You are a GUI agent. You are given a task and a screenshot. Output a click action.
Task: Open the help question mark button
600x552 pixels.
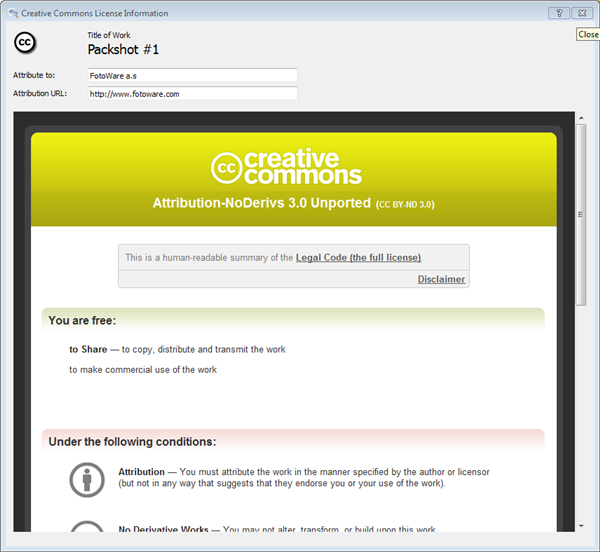tap(559, 13)
